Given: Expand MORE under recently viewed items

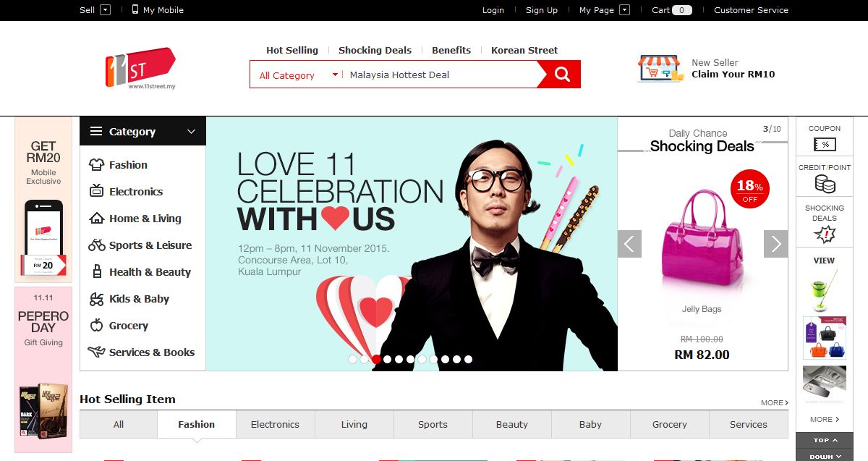Looking at the screenshot, I should coord(825,419).
